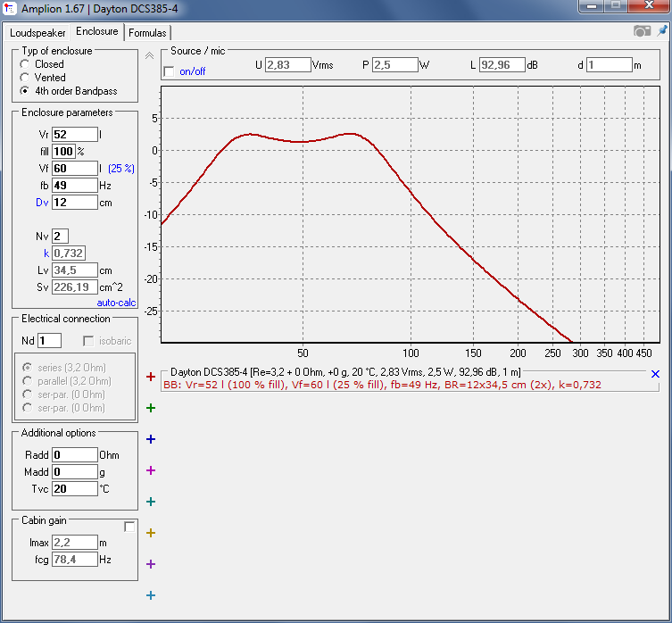Click the gold plus curve slot icon

pyautogui.click(x=151, y=533)
